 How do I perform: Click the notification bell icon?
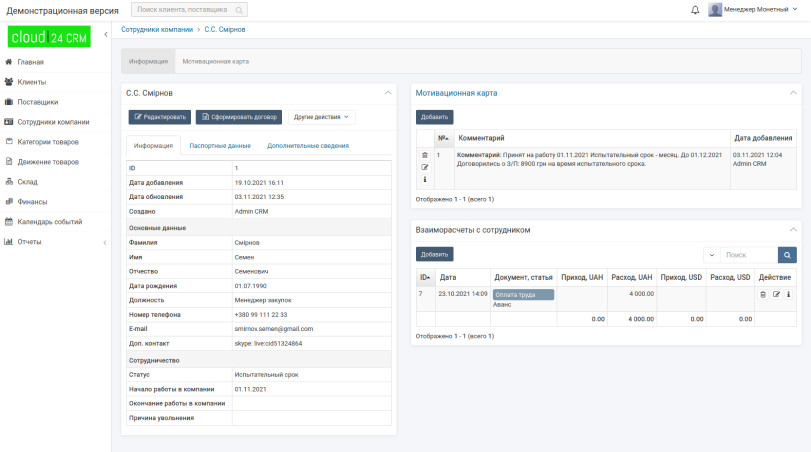click(x=695, y=10)
